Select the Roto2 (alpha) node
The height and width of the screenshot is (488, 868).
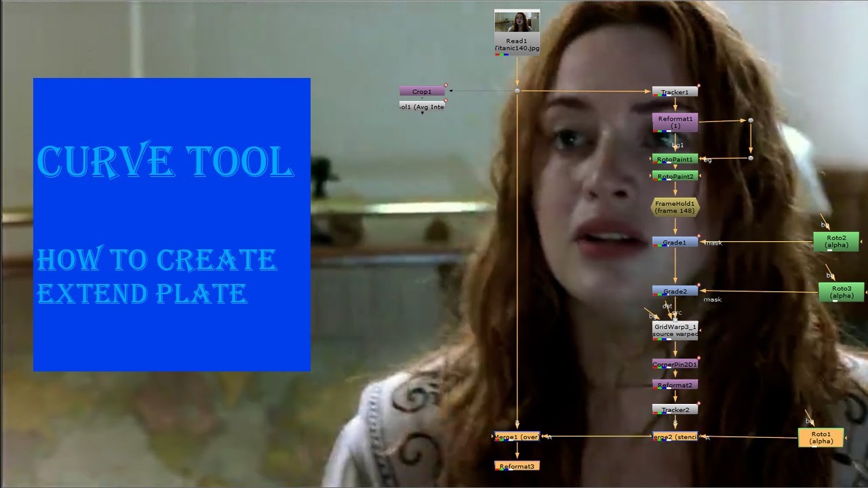(836, 241)
